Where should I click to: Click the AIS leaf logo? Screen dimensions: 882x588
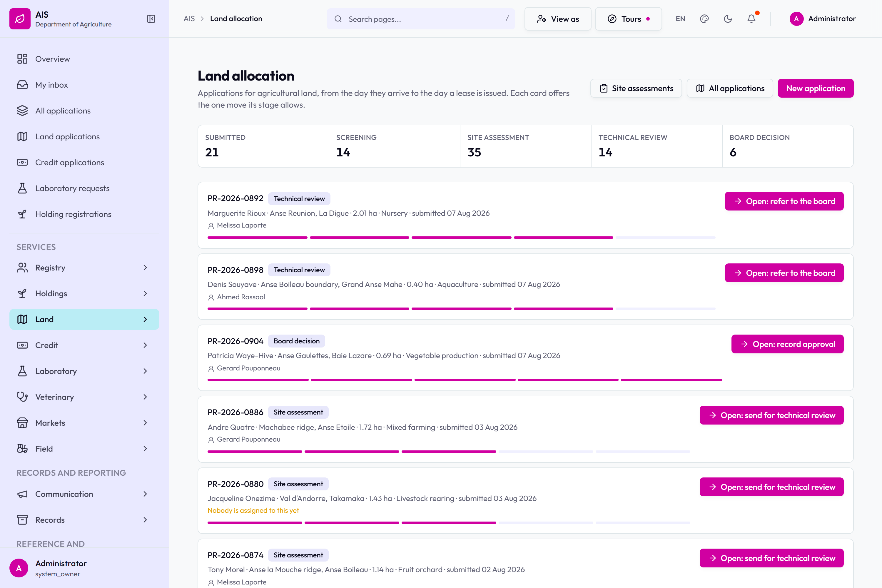click(20, 19)
